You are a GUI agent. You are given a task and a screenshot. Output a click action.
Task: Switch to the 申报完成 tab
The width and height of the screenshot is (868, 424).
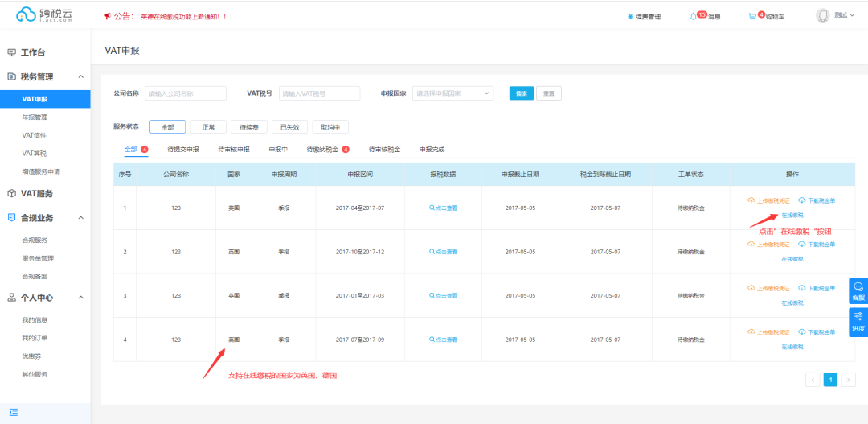click(x=432, y=149)
